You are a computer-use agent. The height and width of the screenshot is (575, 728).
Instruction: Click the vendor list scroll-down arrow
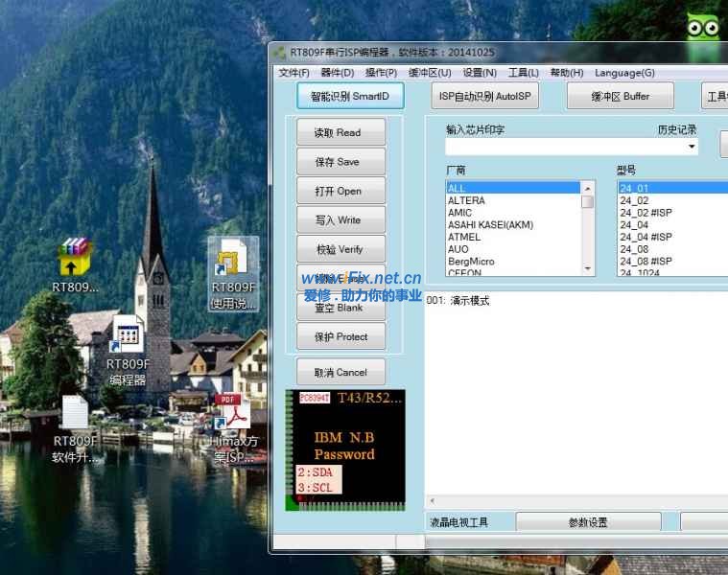coord(588,269)
